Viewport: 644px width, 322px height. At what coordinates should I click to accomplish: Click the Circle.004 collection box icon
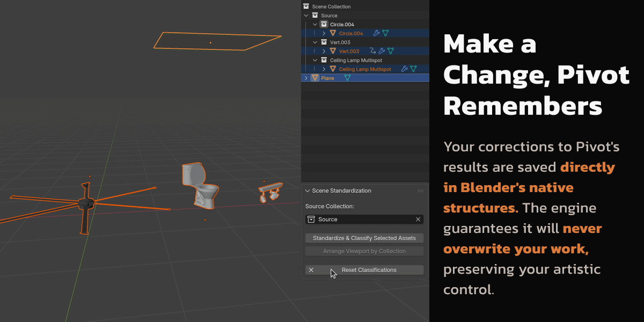point(324,24)
